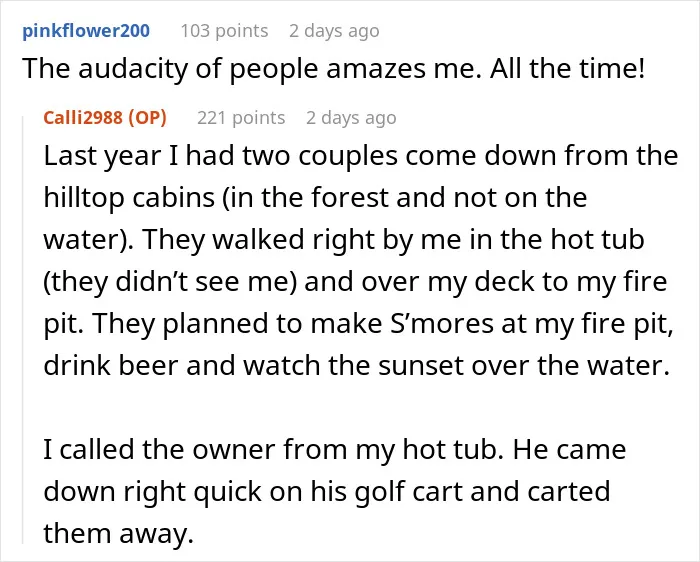Click the sentence 'I called the owner from my hot tub'

(275, 450)
